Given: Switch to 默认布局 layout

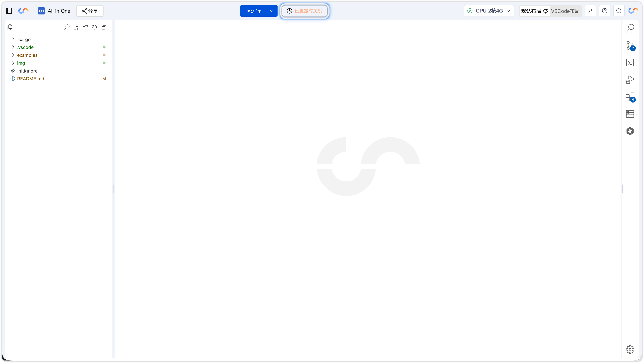Looking at the screenshot, I should [x=535, y=11].
